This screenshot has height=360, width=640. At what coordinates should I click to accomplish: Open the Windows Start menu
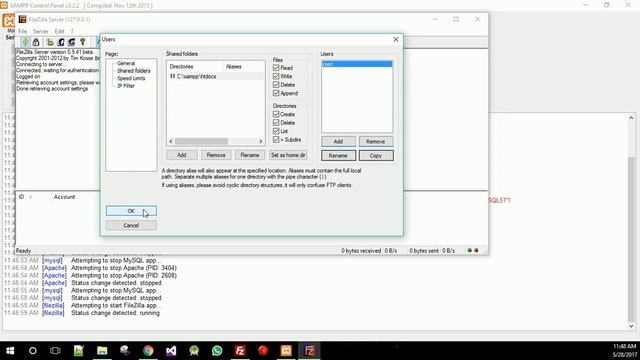(10, 351)
